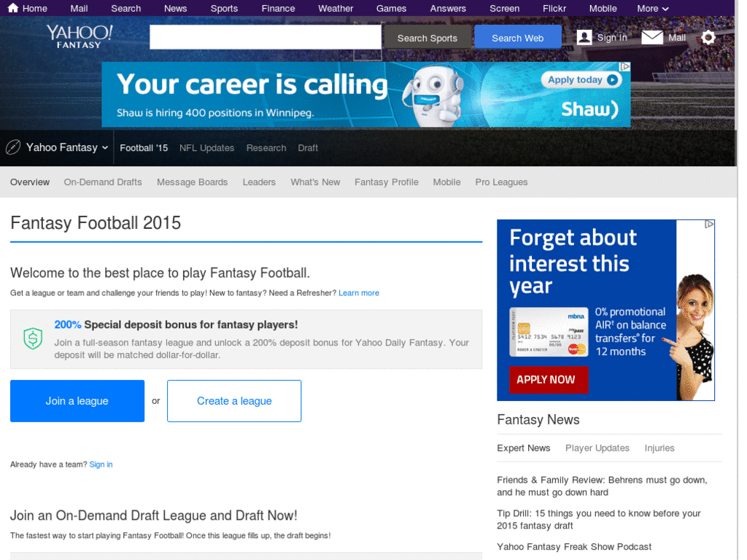
Task: Open Friends & Family Review Behrens article
Action: click(602, 486)
